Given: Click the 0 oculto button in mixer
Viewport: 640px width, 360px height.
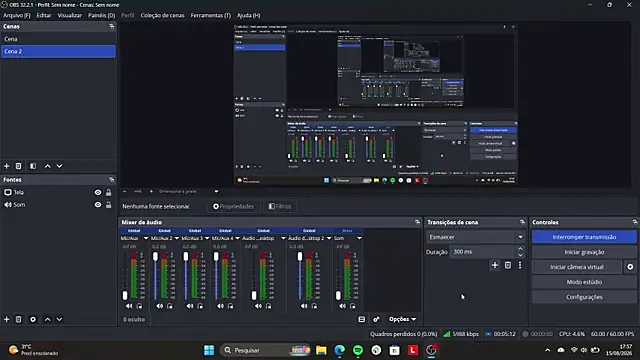Looking at the screenshot, I should [x=134, y=319].
